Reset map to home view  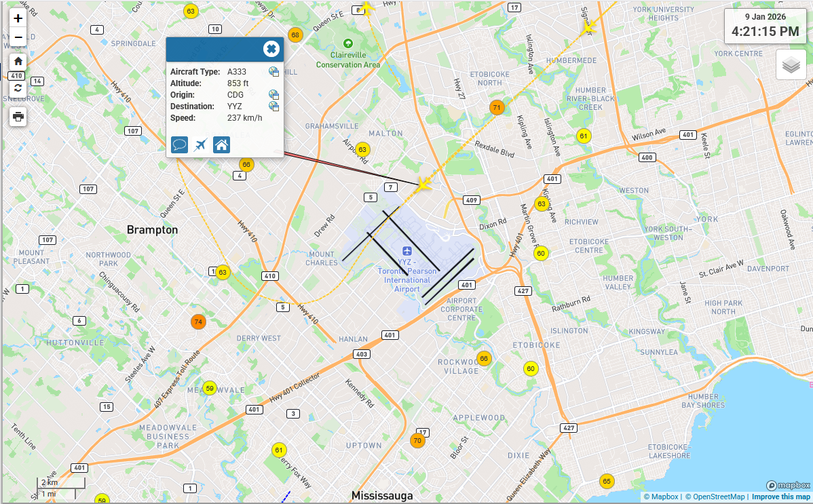point(18,61)
